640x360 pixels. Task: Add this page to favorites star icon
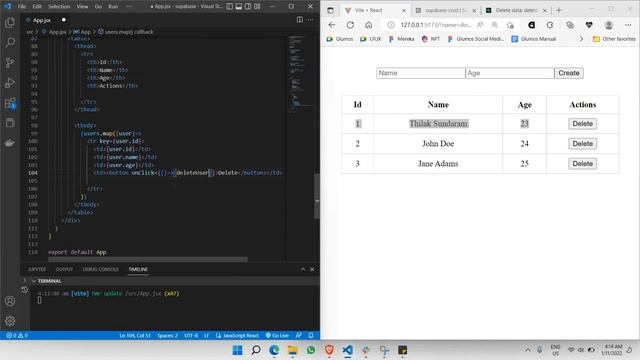[510, 25]
